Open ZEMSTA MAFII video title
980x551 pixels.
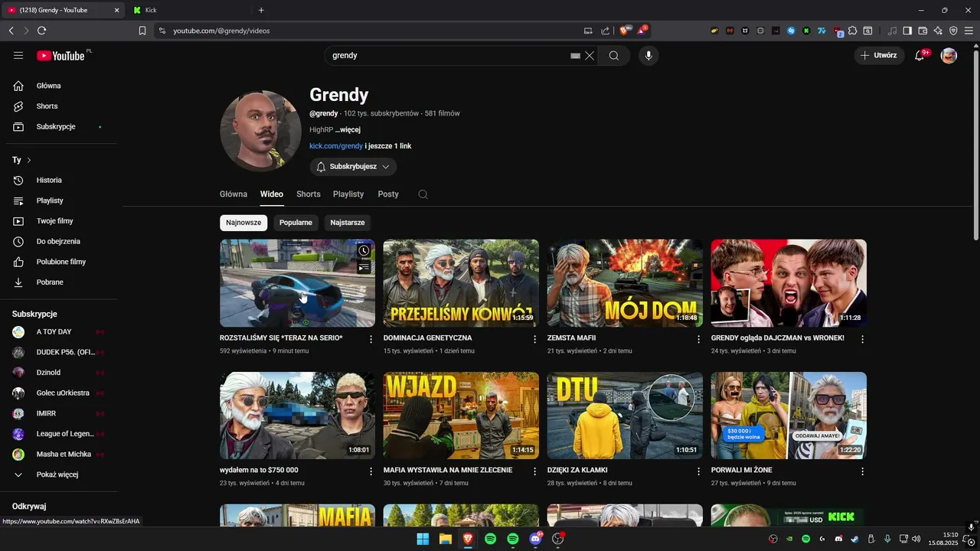tap(571, 338)
